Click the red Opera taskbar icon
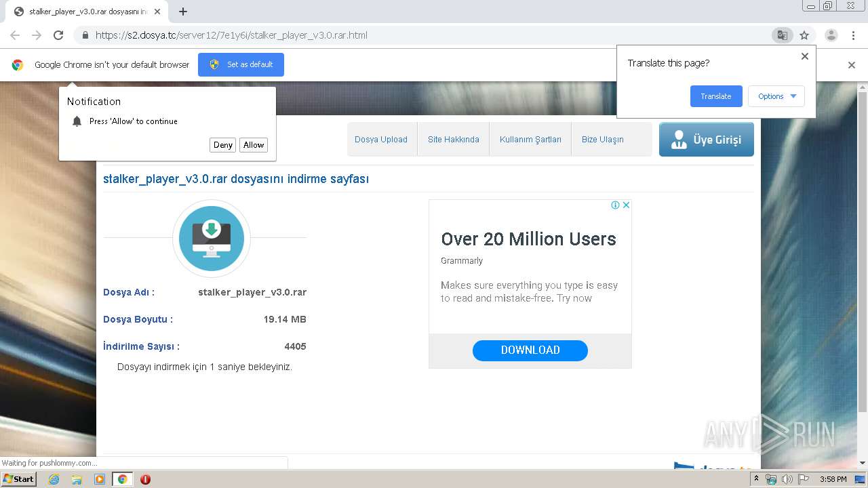Image resolution: width=868 pixels, height=488 pixels. pyautogui.click(x=145, y=479)
